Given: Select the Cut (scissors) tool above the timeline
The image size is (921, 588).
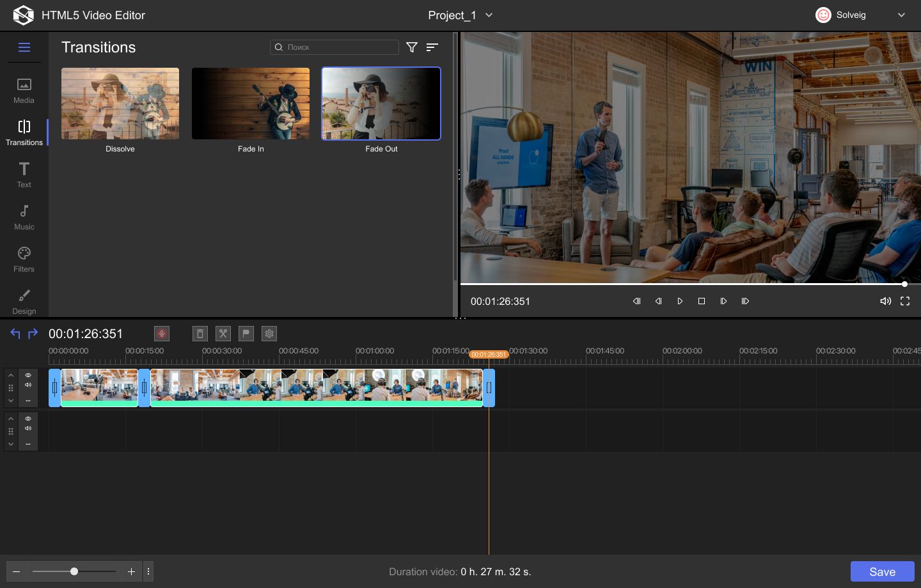Looking at the screenshot, I should click(x=223, y=333).
